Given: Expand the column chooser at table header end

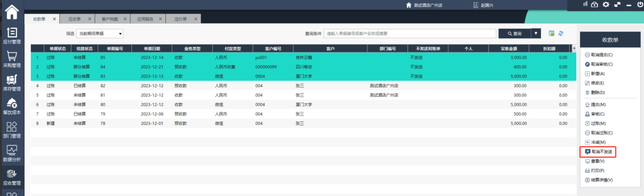Looking at the screenshot, I should (574, 48).
